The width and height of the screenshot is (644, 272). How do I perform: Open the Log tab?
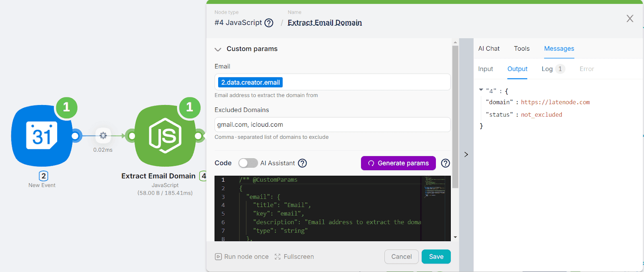[547, 69]
